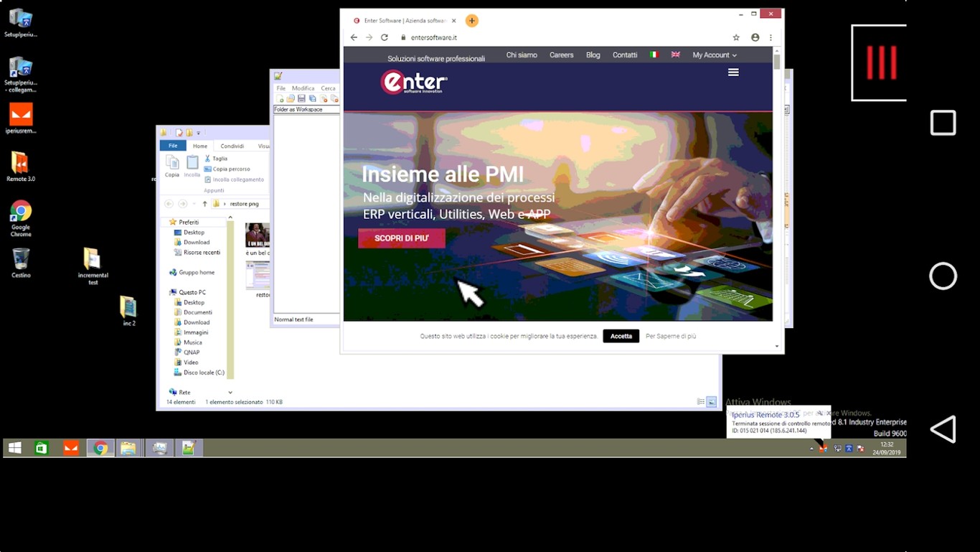
Task: Open the Chrome three-dot menu
Action: [771, 37]
